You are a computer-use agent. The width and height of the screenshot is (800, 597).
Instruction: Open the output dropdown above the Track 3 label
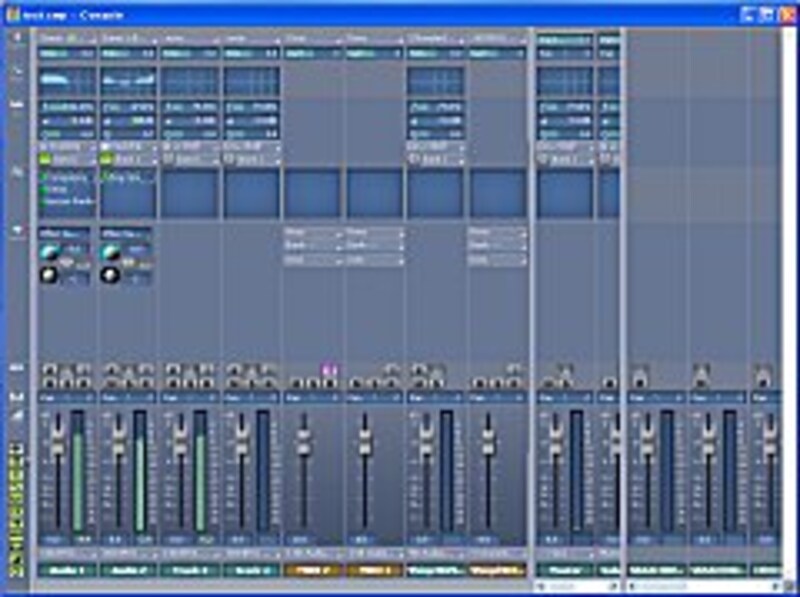[x=190, y=554]
